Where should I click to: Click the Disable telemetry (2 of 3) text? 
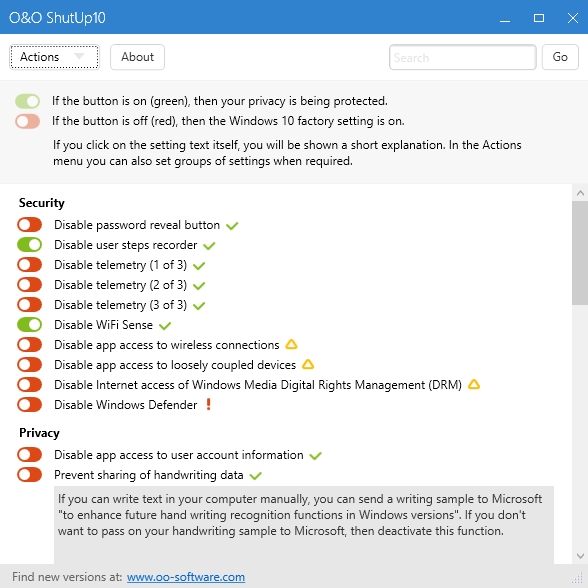point(120,285)
